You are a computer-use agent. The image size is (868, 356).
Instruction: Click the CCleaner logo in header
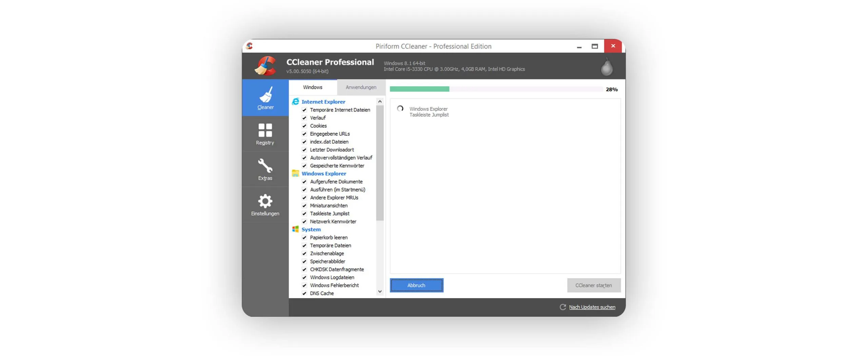265,66
